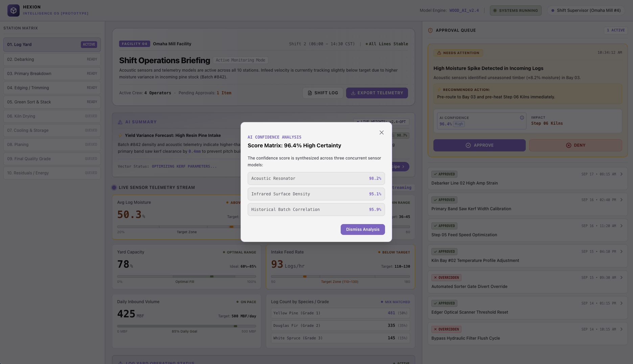
Task: Click Yard Capacity progress bar
Action: (x=186, y=276)
